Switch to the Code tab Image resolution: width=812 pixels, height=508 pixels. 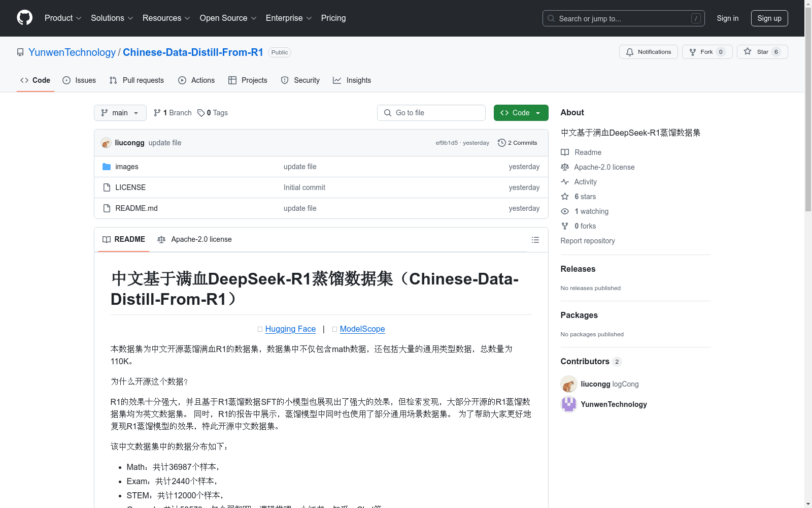[x=36, y=80]
